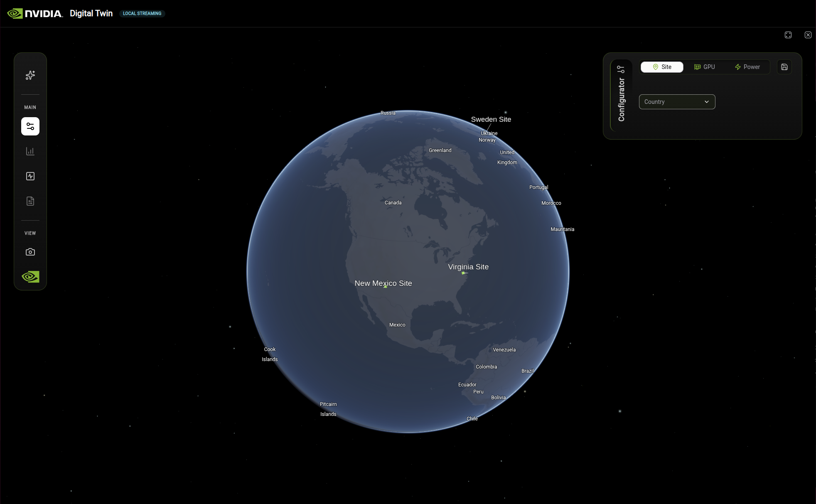
Task: Toggle fullscreen with the expand icon
Action: pyautogui.click(x=788, y=35)
